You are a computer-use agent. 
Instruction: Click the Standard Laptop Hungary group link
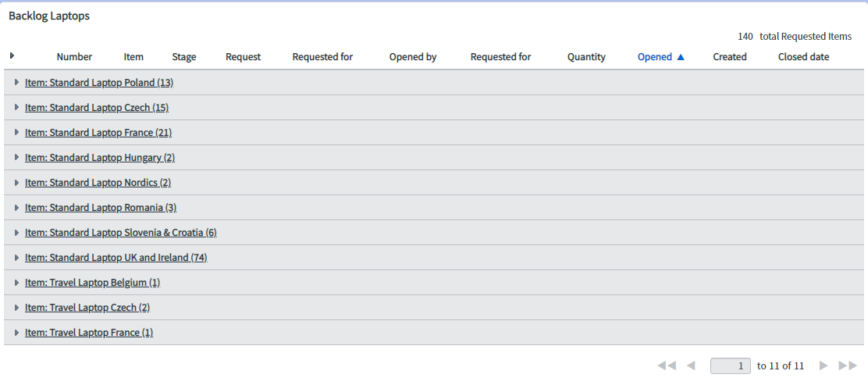pos(100,158)
